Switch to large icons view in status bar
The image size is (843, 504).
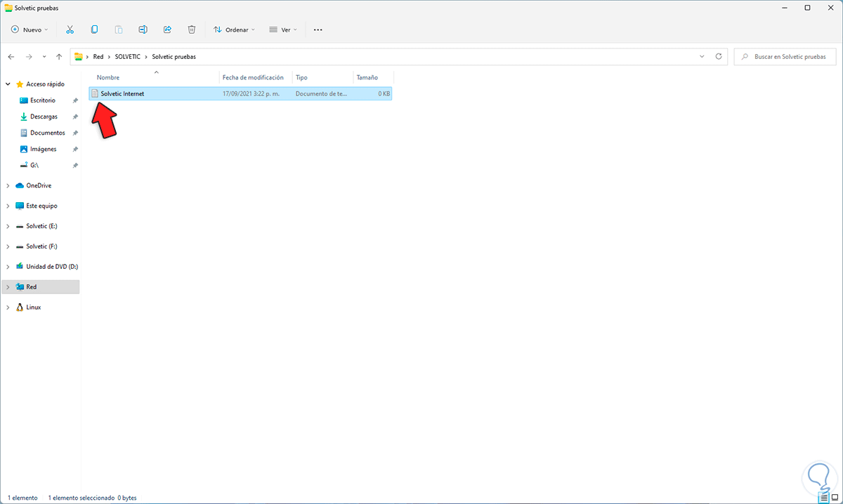click(835, 498)
